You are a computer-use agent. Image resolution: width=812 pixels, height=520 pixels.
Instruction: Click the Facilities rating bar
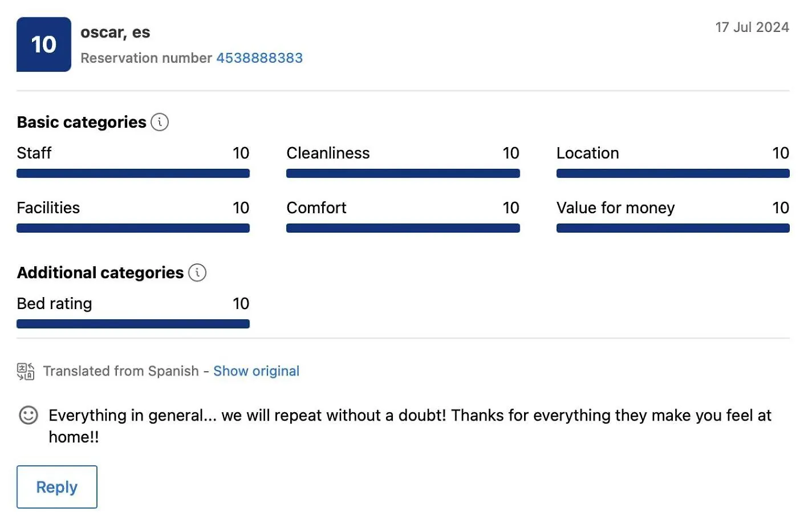[133, 228]
